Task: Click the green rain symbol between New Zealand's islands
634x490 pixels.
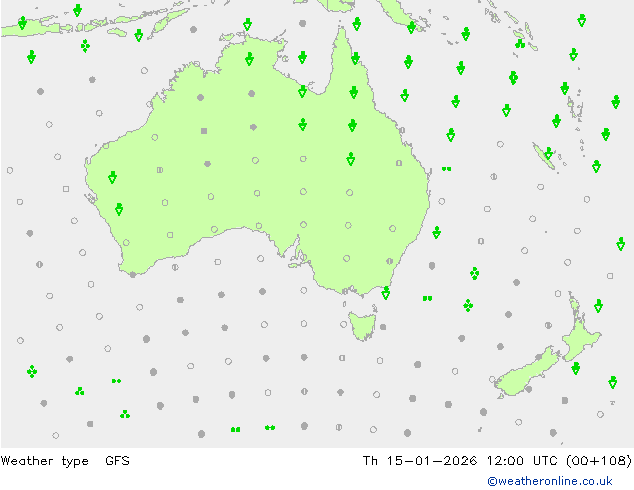Action: pyautogui.click(x=576, y=368)
